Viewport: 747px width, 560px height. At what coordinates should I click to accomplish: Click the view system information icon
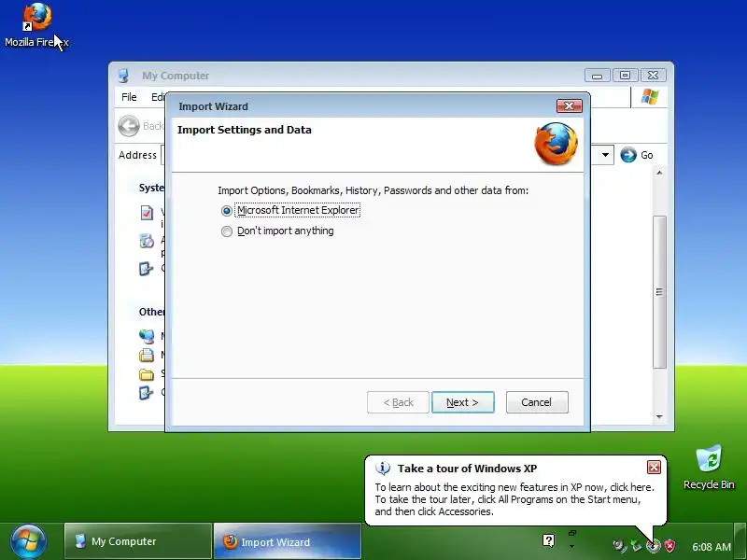coord(147,213)
